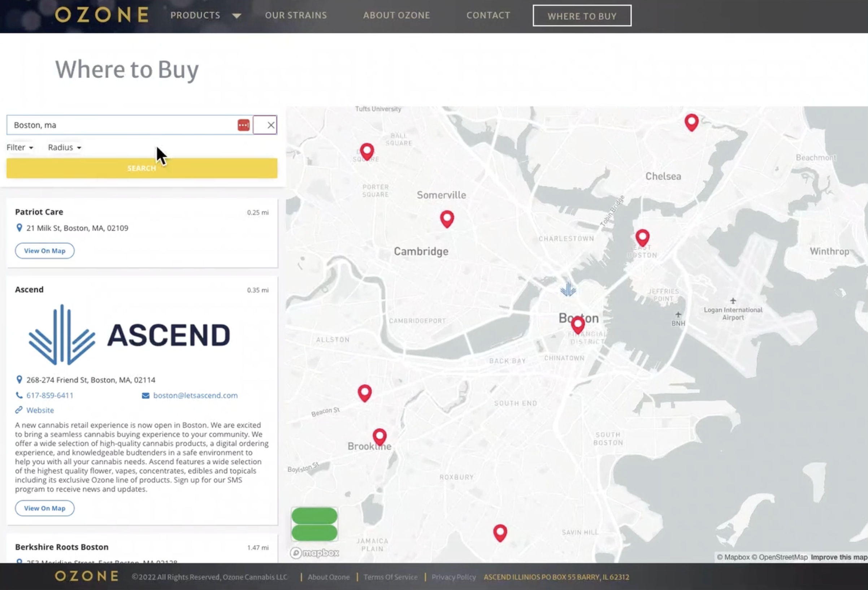
Task: Select map pin on Brookline label
Action: (x=379, y=437)
